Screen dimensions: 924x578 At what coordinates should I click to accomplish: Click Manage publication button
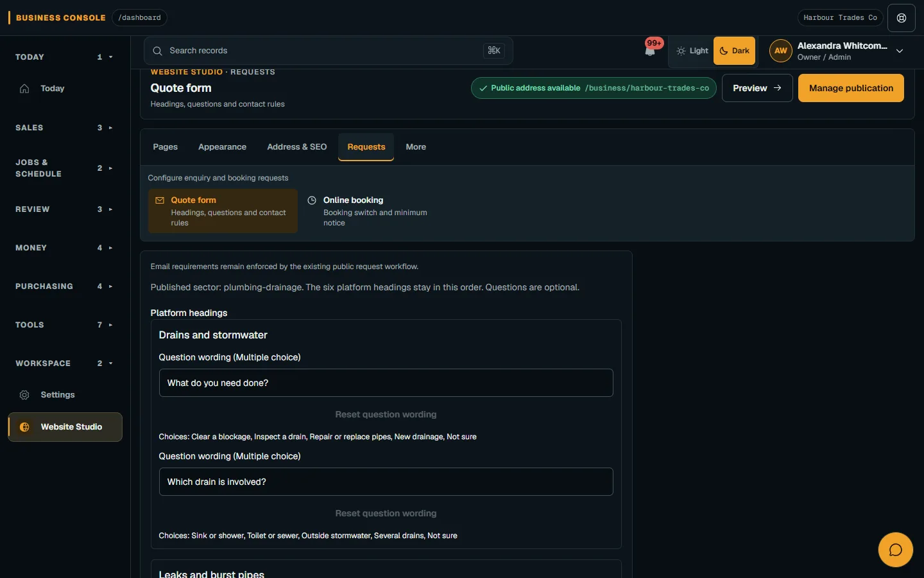click(851, 88)
